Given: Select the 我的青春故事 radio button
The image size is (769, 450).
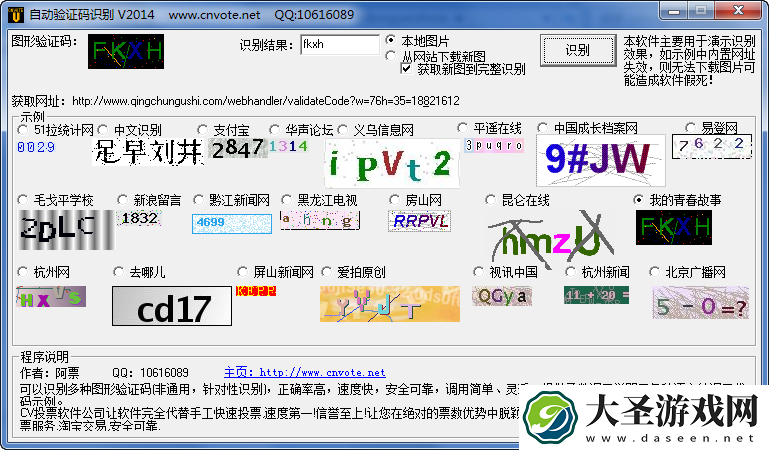Looking at the screenshot, I should pos(639,200).
